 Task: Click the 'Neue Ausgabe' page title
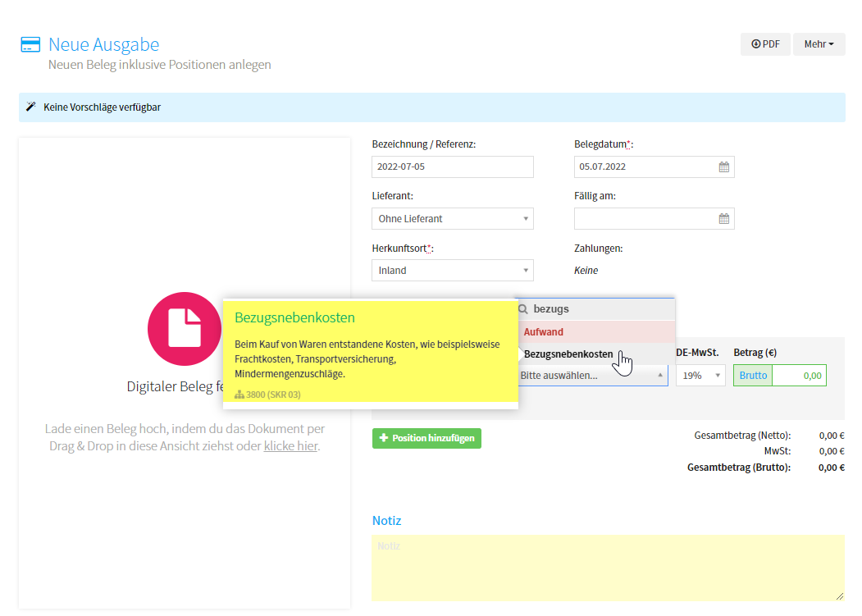[104, 44]
